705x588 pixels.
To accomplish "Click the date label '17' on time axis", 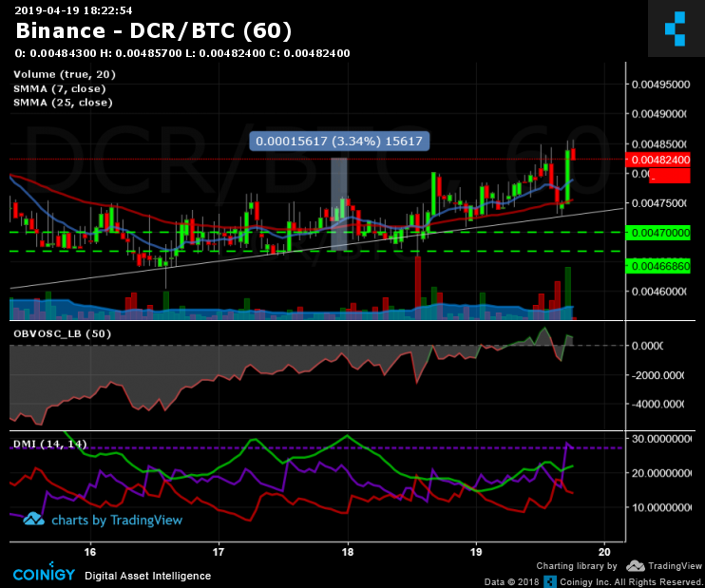I will tap(219, 552).
